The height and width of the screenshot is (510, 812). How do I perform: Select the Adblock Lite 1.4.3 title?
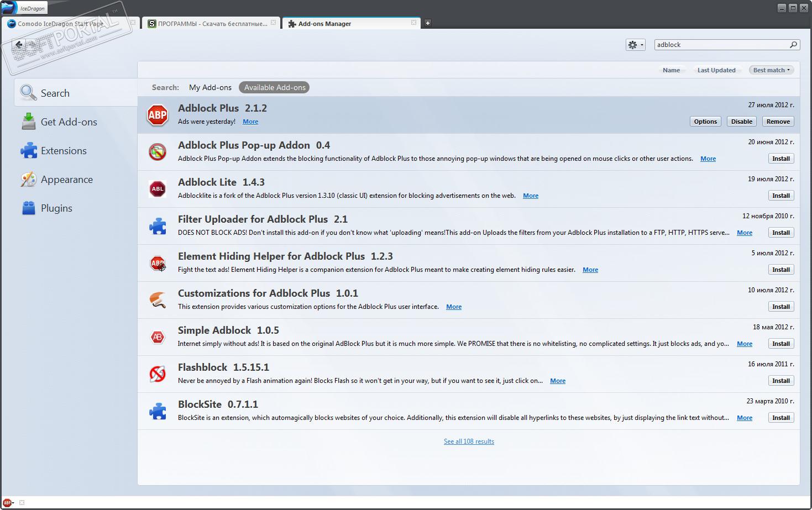click(221, 182)
